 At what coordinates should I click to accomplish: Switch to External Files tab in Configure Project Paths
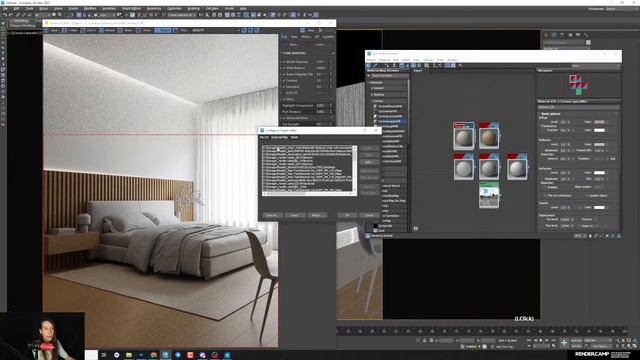280,137
